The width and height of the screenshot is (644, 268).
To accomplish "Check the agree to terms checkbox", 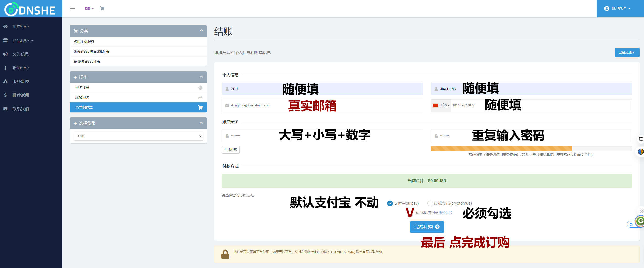I will tap(410, 213).
